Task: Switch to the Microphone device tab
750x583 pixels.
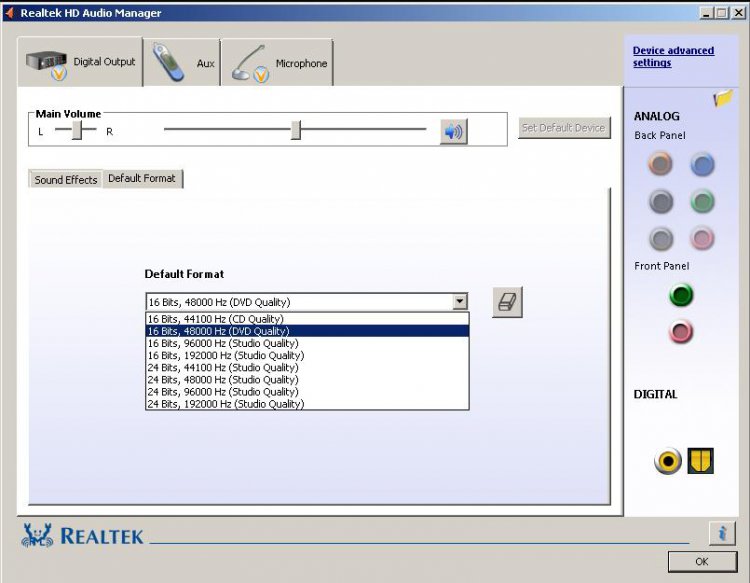Action: click(277, 63)
